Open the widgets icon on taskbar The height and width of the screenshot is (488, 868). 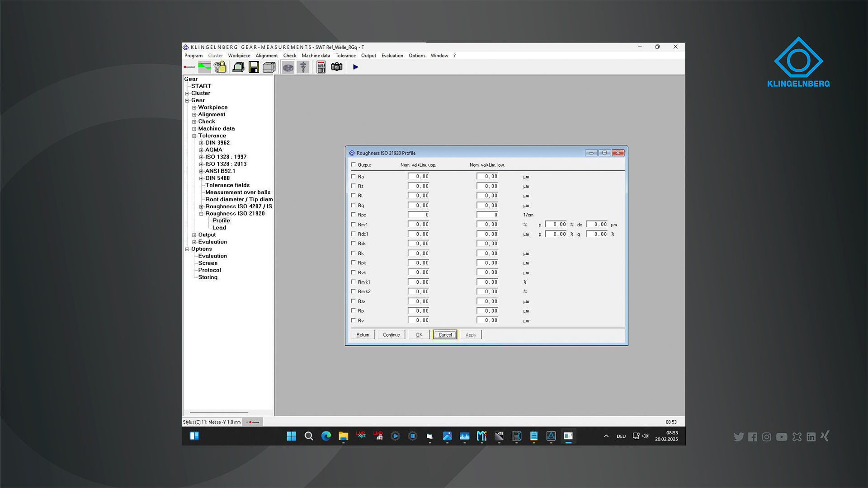(194, 436)
